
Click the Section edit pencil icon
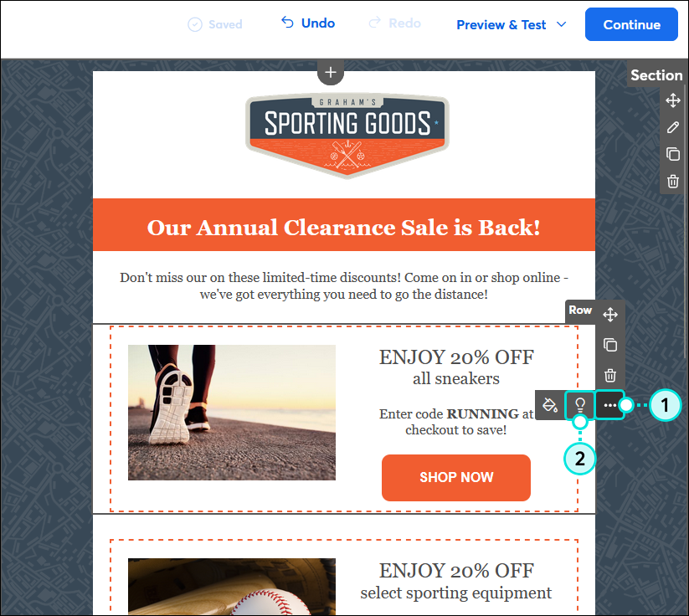click(673, 127)
